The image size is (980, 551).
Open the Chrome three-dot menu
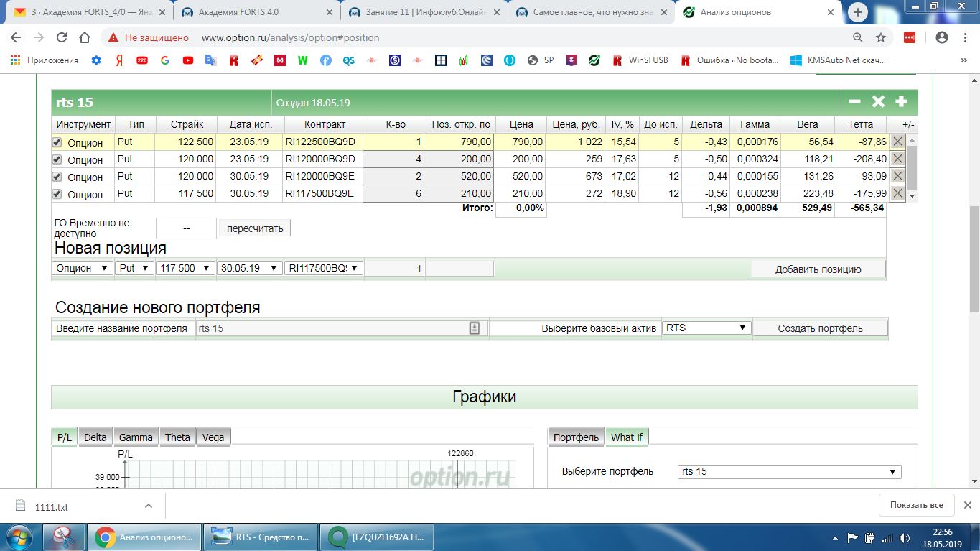(964, 37)
